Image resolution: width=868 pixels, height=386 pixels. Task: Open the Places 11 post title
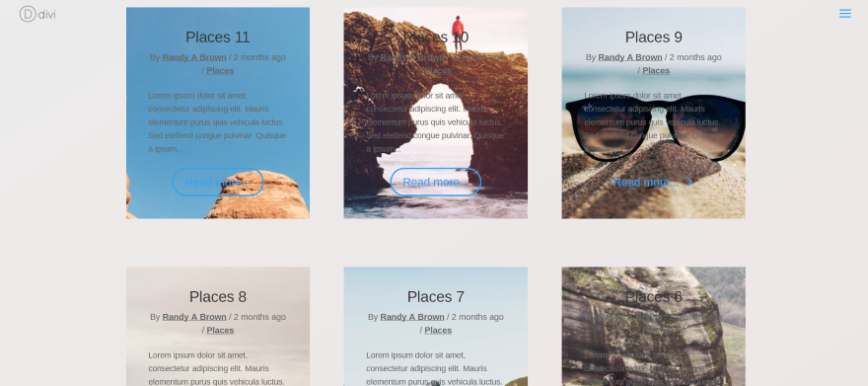point(218,38)
